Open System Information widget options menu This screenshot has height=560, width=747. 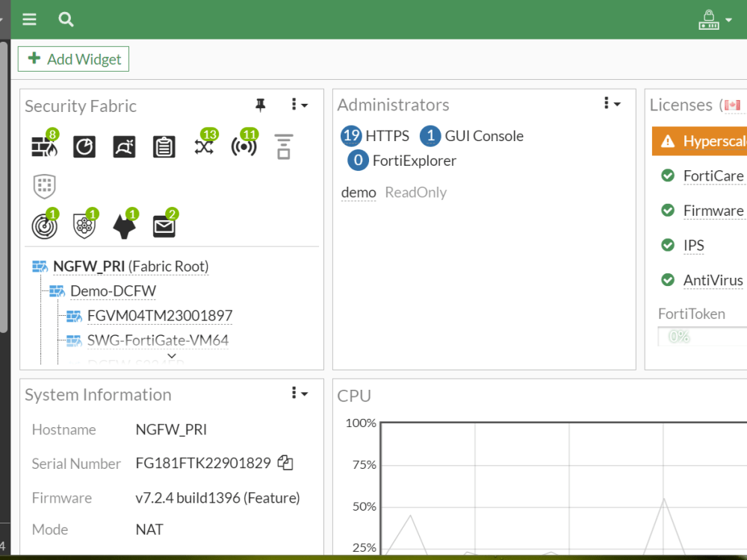click(300, 393)
